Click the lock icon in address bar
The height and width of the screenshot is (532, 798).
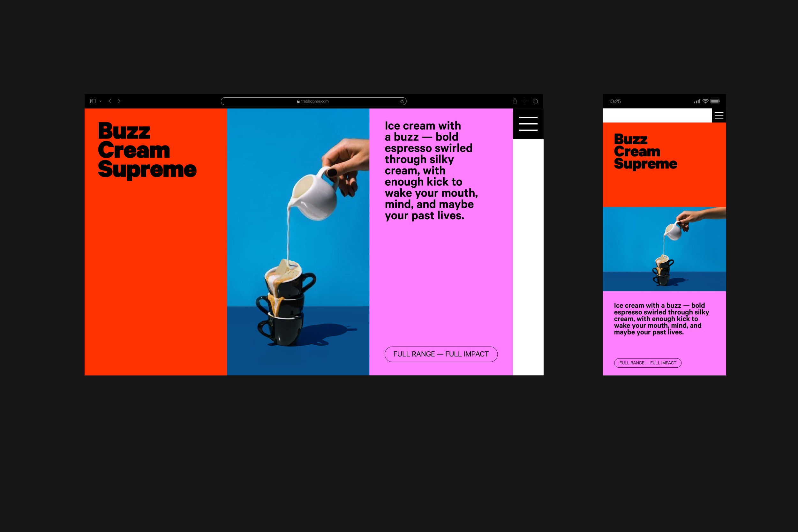point(298,101)
